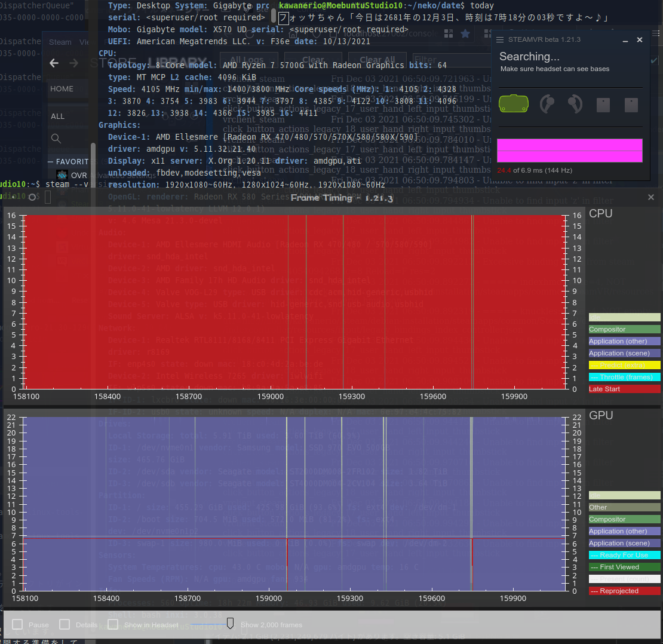Click the blue star bookmark icon in the browser
Viewport: 663px width, 644px height.
tap(465, 33)
